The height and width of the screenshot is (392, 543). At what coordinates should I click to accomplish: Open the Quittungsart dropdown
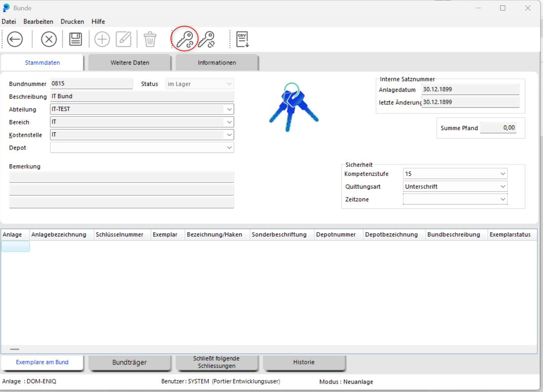coord(503,186)
